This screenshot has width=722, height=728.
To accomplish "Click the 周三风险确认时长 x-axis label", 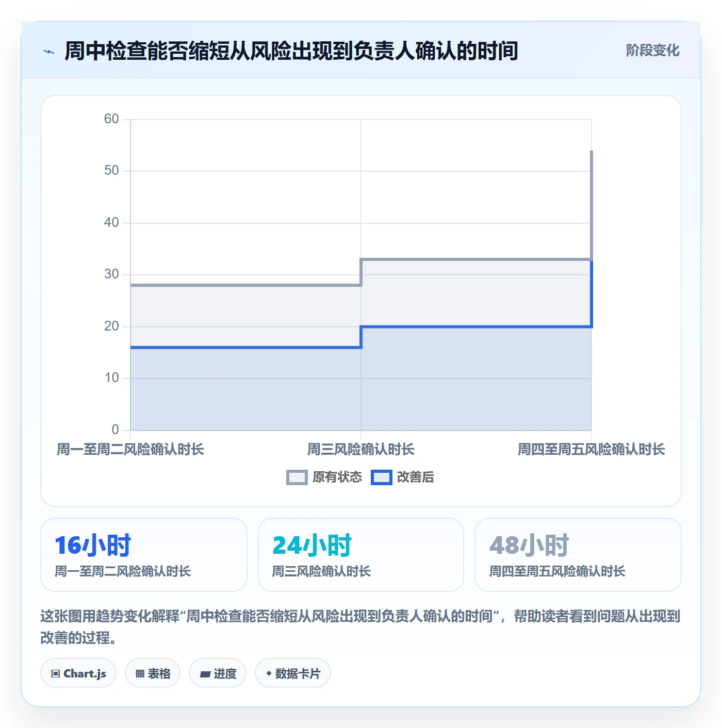I will tap(361, 450).
